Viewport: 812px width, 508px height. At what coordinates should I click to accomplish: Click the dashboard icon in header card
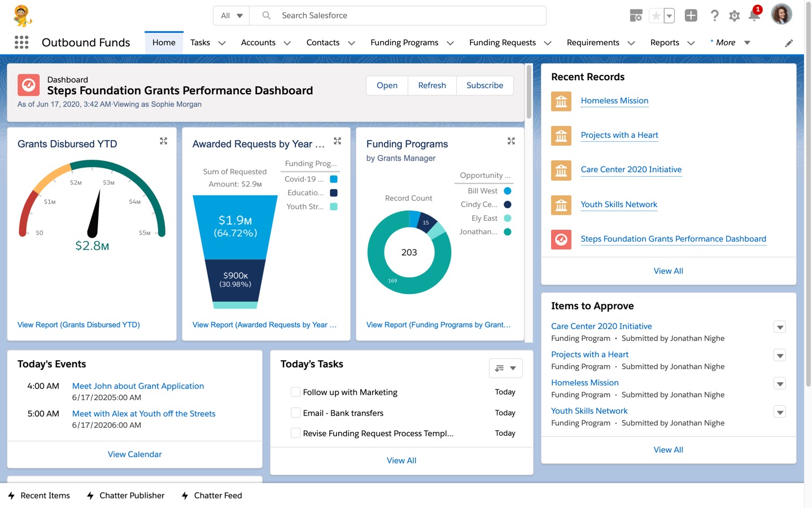[x=28, y=85]
